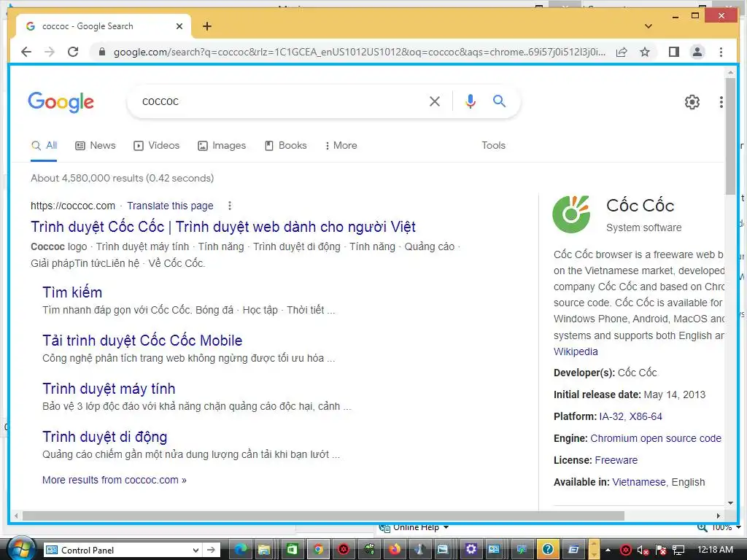Go back to the previous page

[26, 52]
